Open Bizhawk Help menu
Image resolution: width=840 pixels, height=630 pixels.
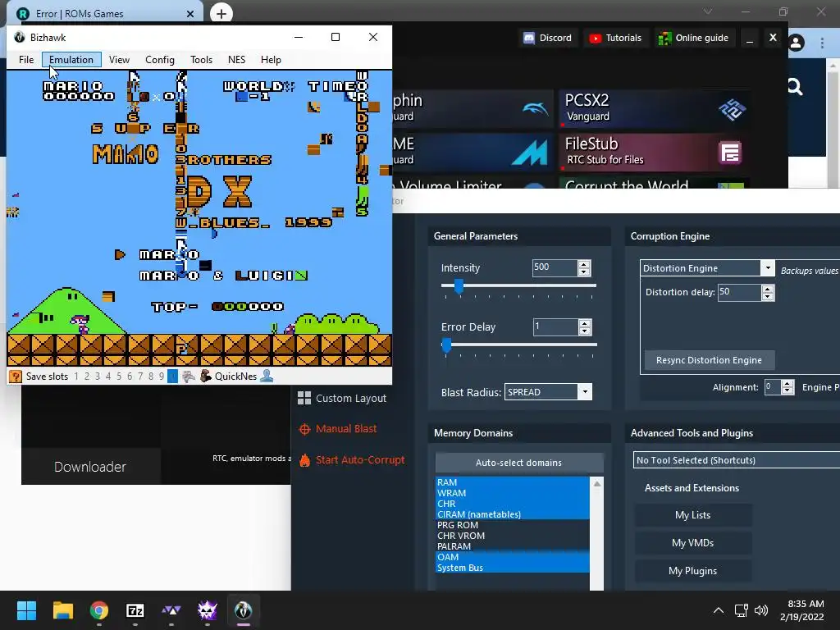(x=271, y=59)
